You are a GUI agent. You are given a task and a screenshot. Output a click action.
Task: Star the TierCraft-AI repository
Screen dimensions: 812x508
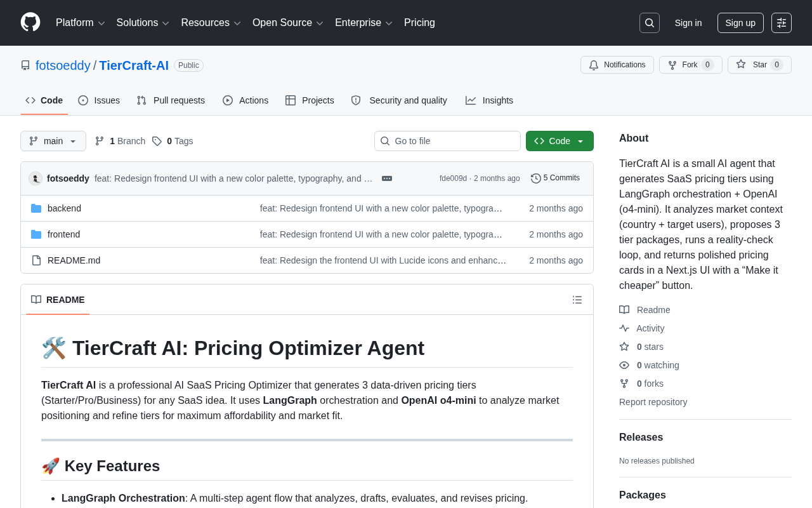[x=759, y=65]
